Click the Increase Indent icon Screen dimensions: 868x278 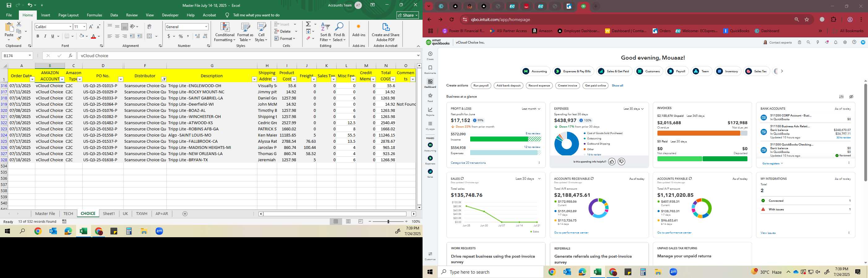[140, 36]
